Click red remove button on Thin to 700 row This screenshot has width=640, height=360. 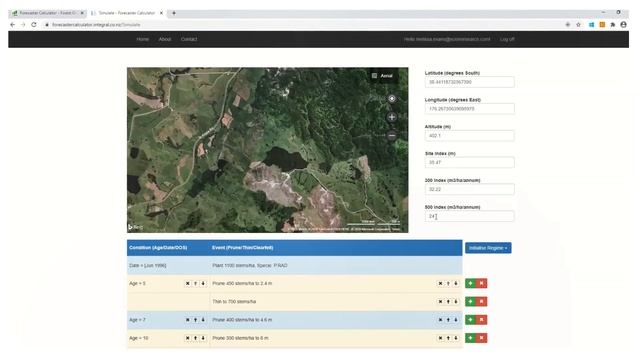point(482,302)
